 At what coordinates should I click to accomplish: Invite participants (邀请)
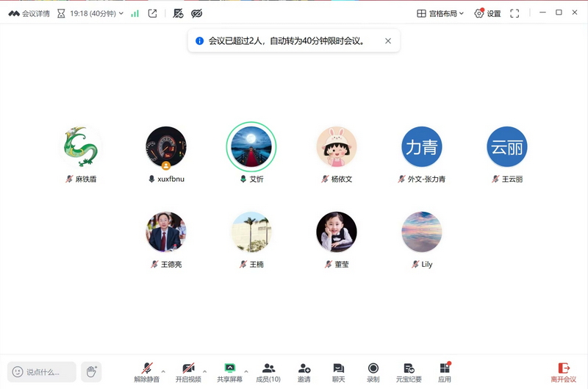tap(304, 372)
